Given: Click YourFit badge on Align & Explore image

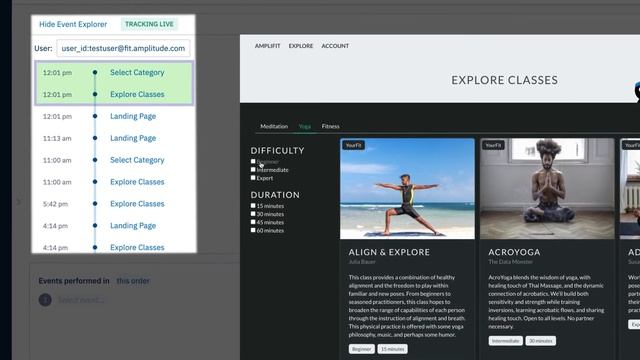Looking at the screenshot, I should (x=353, y=145).
